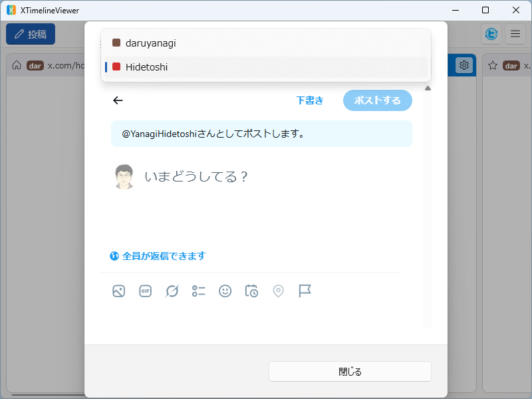Select the Hidetoshi account option
This screenshot has width=532, height=399.
point(266,67)
